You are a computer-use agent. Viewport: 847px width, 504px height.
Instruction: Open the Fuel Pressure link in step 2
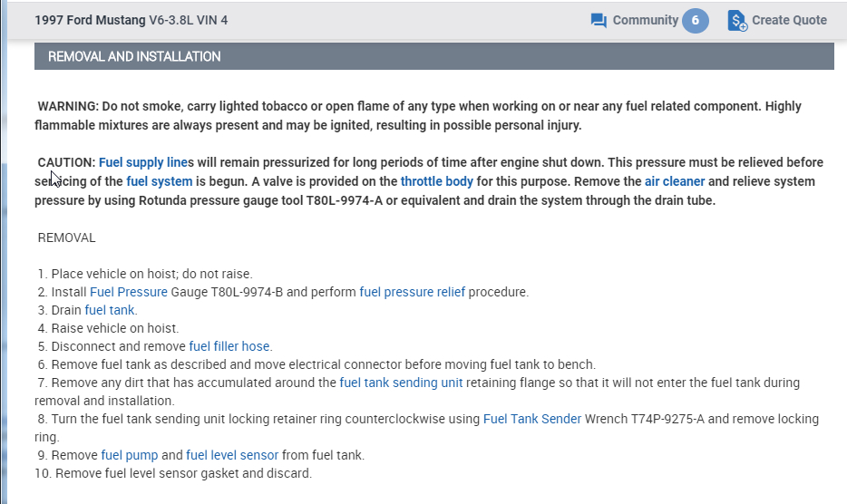click(x=128, y=292)
